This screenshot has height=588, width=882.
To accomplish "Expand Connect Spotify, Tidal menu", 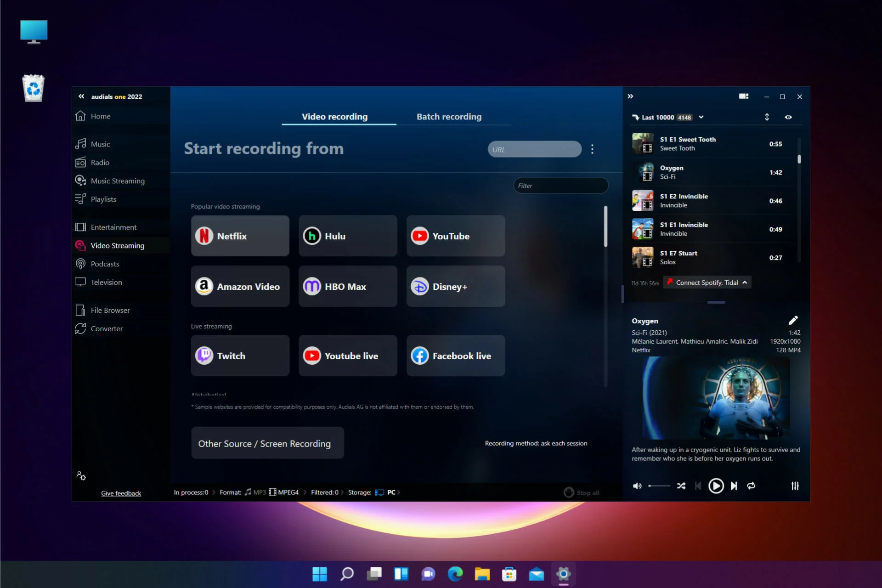I will coord(707,283).
